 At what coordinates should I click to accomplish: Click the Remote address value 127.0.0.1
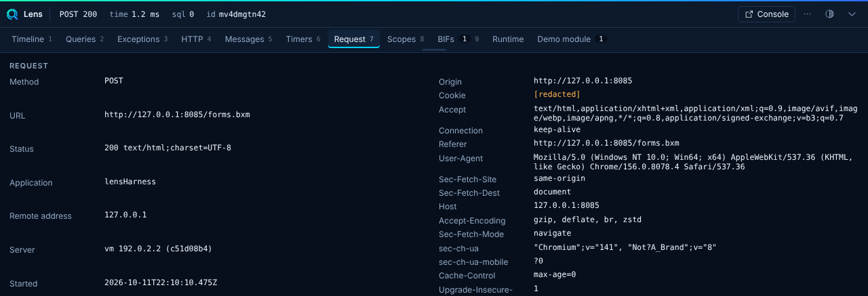(125, 215)
